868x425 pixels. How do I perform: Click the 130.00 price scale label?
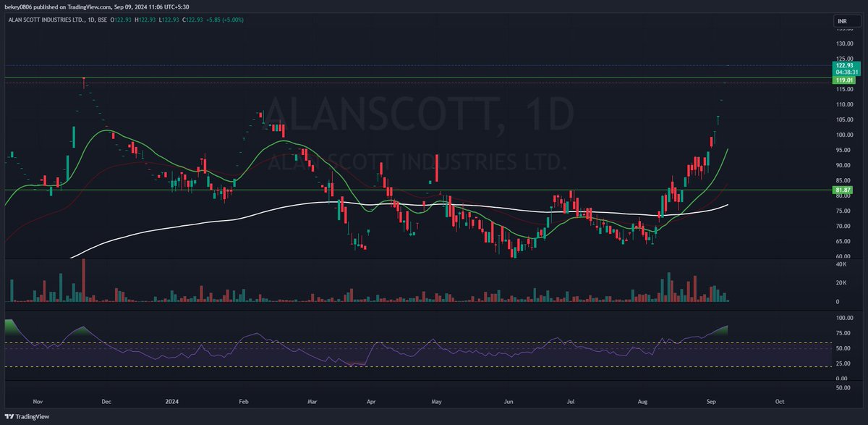coord(843,43)
